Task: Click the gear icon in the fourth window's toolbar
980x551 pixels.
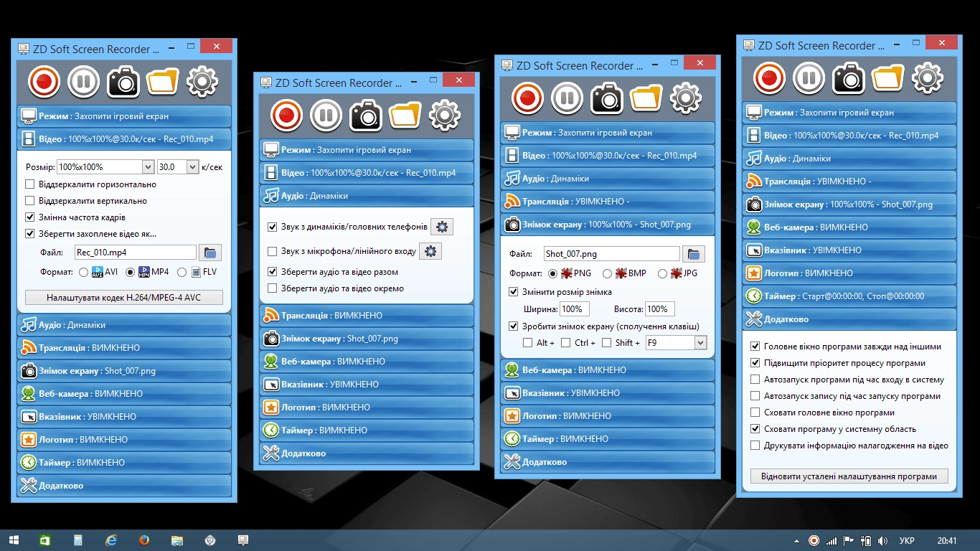Action: click(927, 78)
